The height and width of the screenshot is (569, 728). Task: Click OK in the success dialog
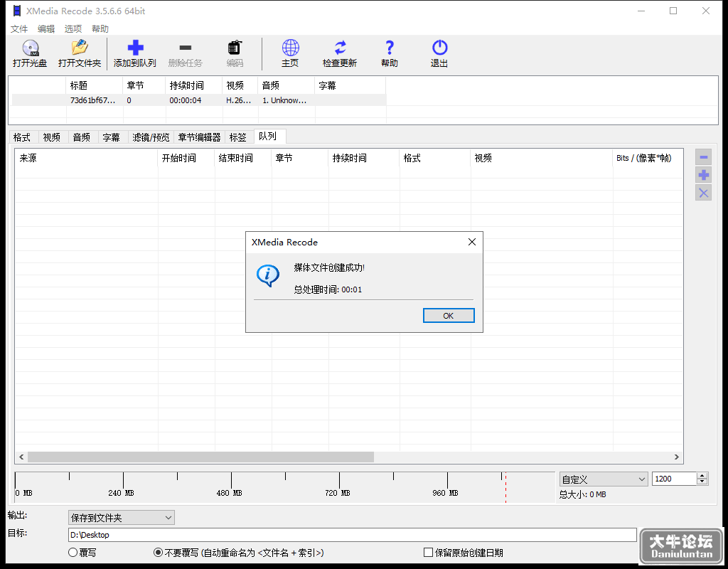coord(449,316)
